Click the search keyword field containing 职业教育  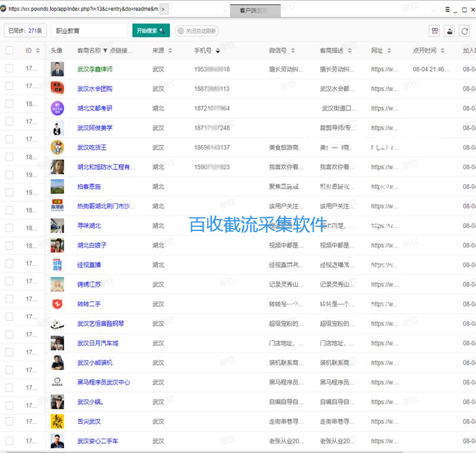click(89, 30)
